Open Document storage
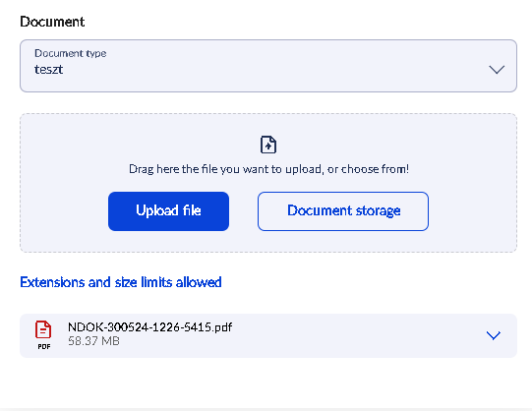This screenshot has height=411, width=532. tap(343, 211)
